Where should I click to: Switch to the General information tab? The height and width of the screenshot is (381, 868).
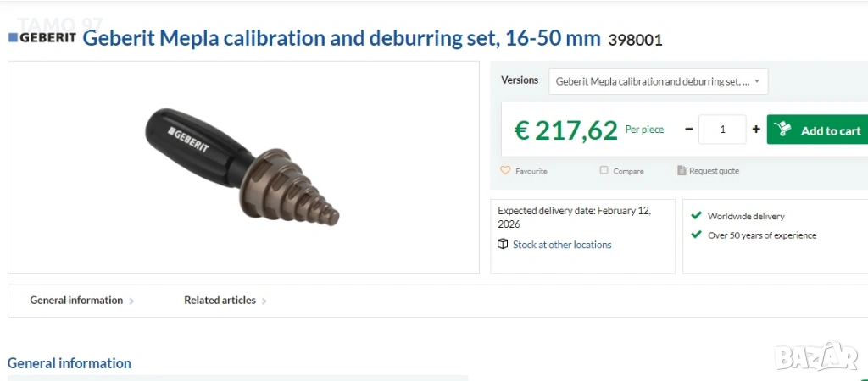click(76, 301)
